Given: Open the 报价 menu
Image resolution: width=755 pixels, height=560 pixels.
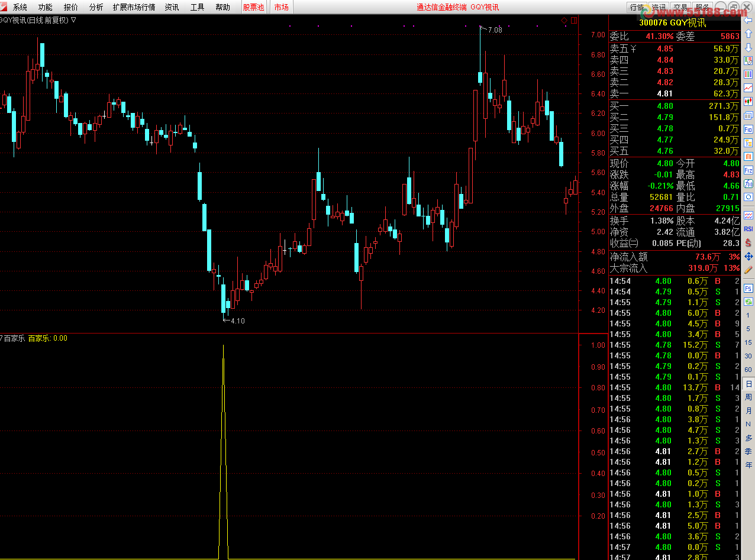Looking at the screenshot, I should (70, 7).
